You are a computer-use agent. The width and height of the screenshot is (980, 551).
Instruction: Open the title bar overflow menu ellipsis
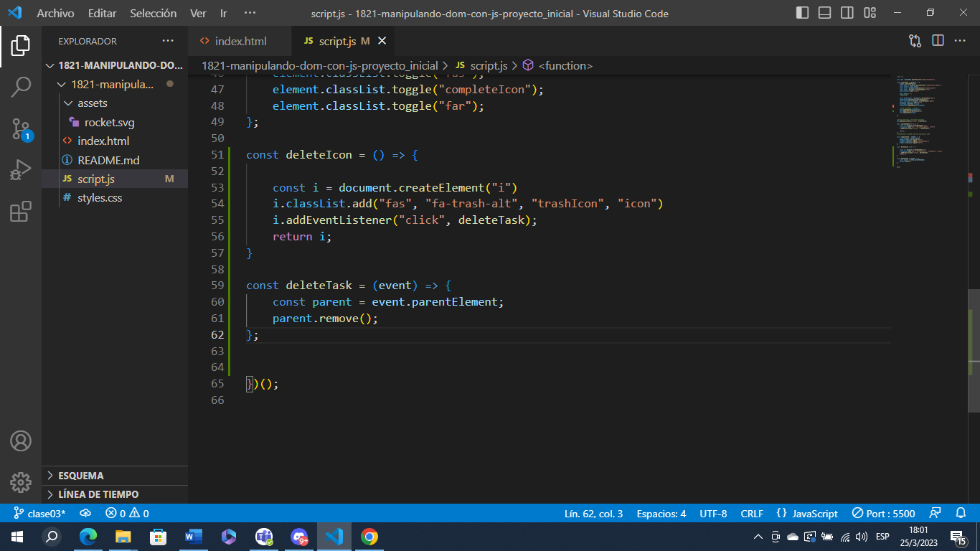[x=250, y=13]
